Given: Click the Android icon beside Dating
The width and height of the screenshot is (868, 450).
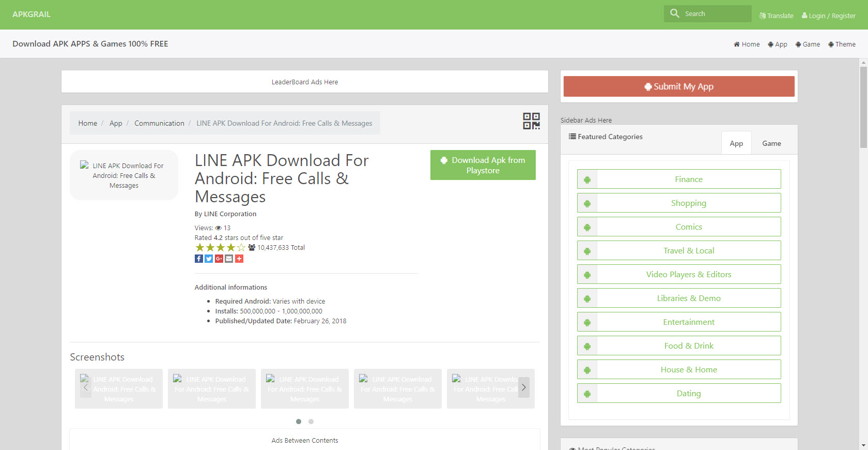Looking at the screenshot, I should point(587,394).
